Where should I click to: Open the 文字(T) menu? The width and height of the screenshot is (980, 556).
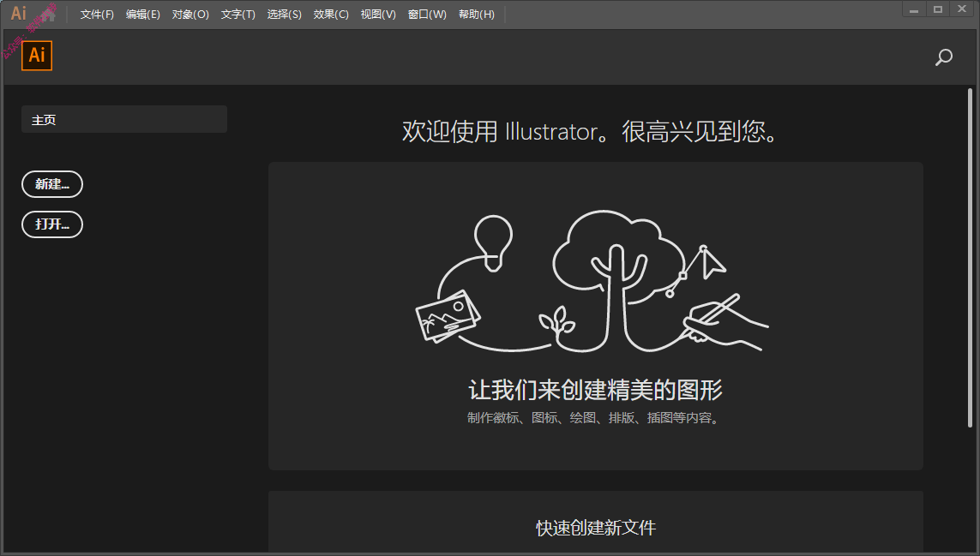(x=238, y=15)
